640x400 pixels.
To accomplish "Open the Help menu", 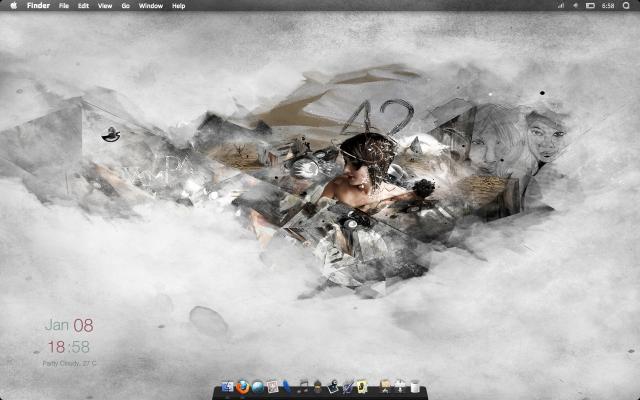I will 178,6.
